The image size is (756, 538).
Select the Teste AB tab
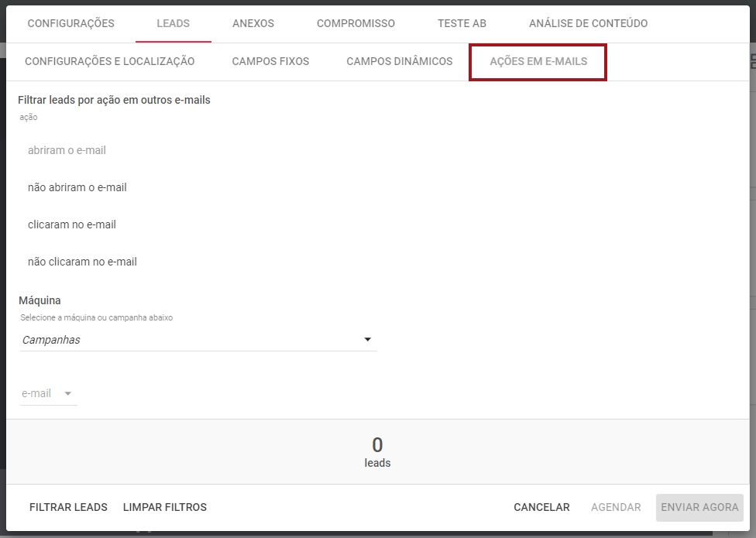pos(462,23)
